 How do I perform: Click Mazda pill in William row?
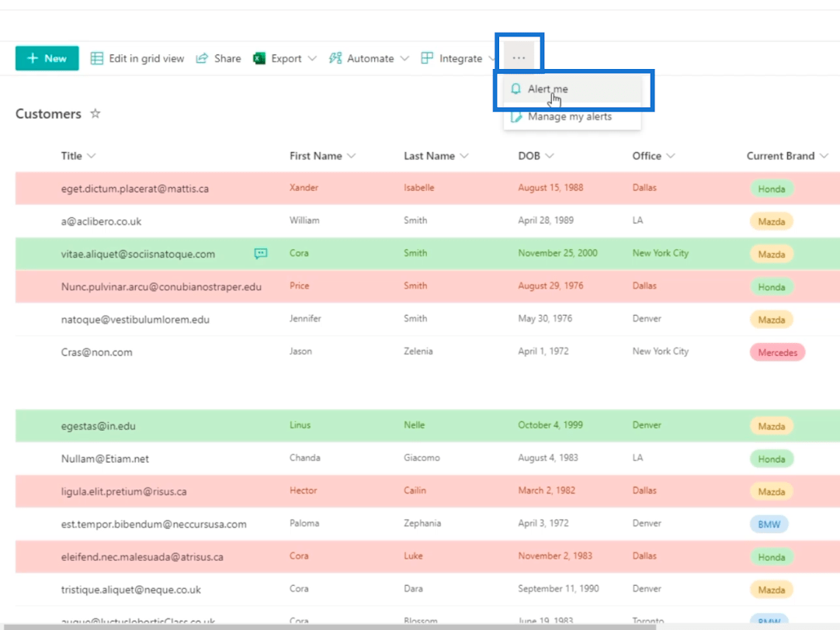[x=772, y=222]
